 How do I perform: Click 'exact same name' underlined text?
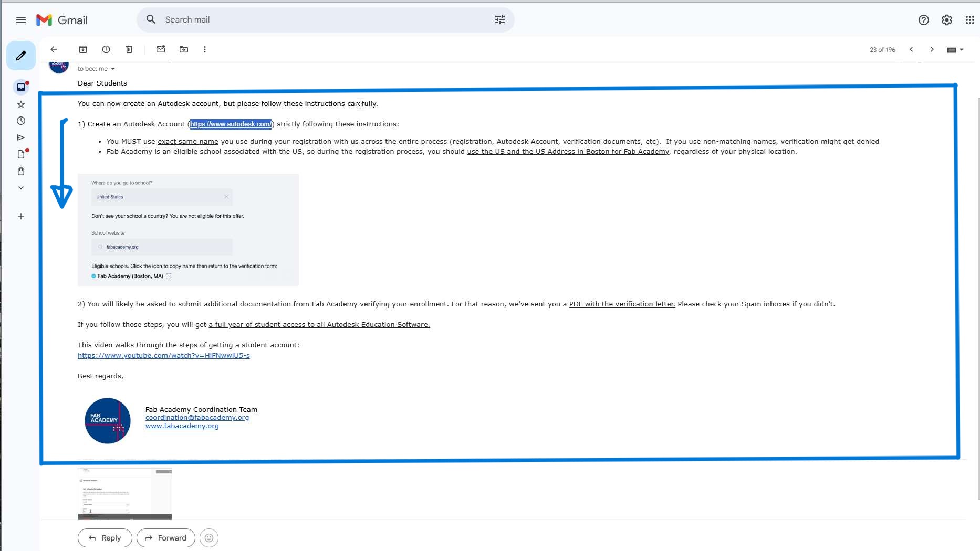point(188,142)
